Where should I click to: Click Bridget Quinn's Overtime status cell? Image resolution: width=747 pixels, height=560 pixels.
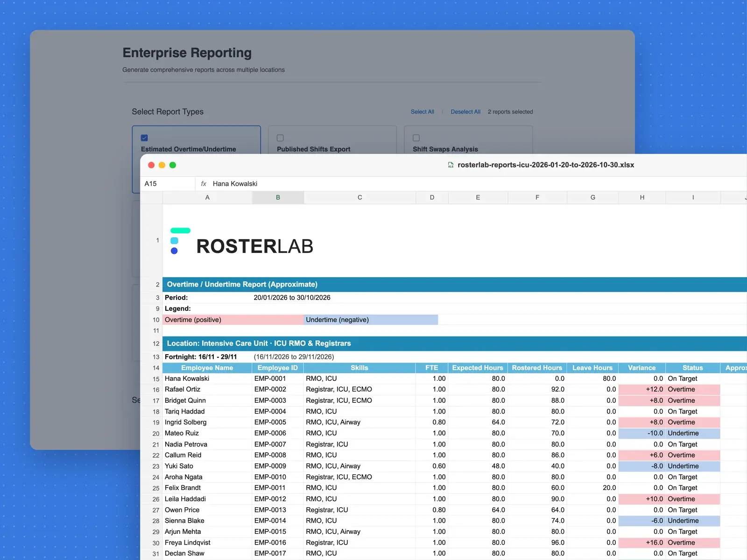[x=693, y=400]
